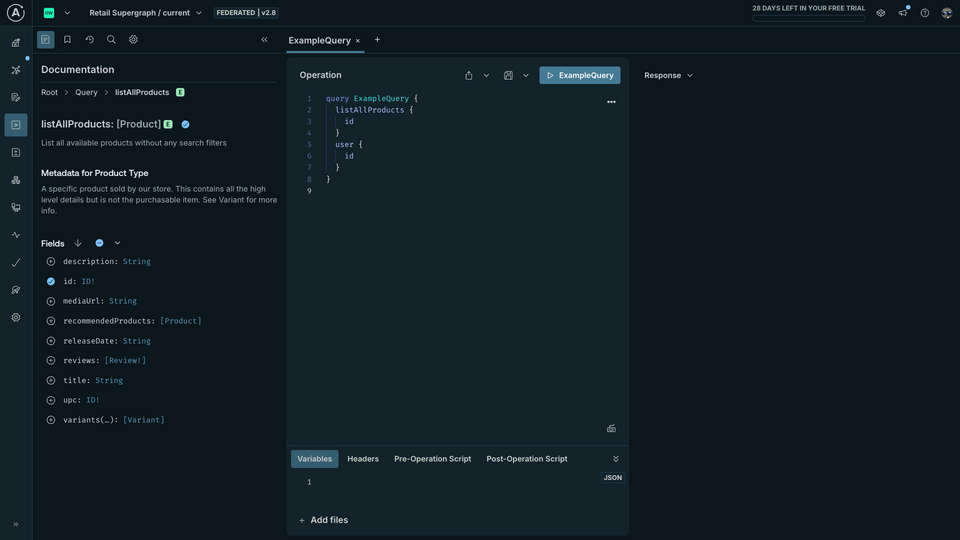Click the FEDERATED v2.8 badge
This screenshot has height=540, width=960.
click(x=246, y=13)
